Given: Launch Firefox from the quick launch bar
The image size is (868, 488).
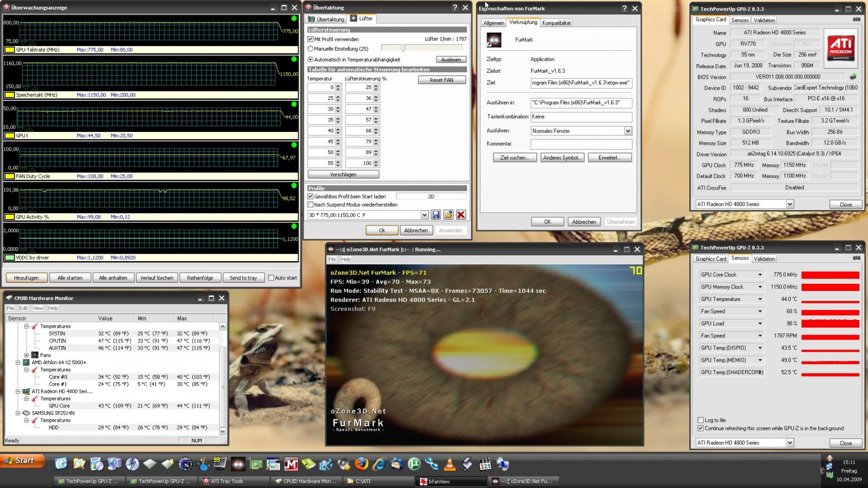Looking at the screenshot, I should point(361,464).
